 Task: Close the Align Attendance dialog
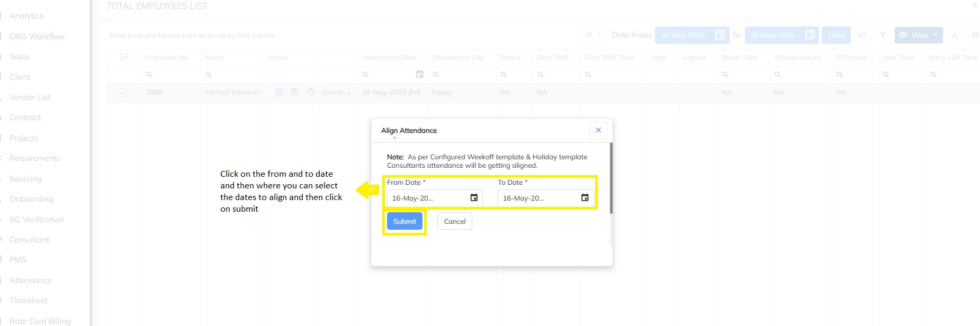(598, 130)
